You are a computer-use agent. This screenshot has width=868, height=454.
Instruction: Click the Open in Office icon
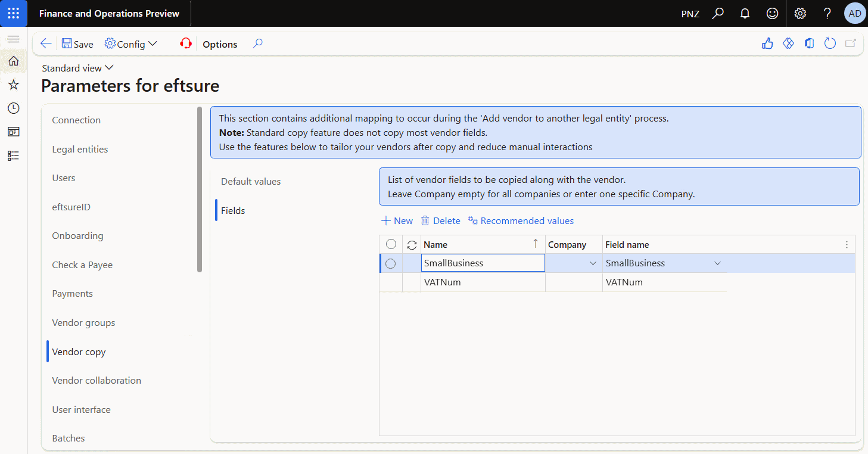tap(809, 43)
